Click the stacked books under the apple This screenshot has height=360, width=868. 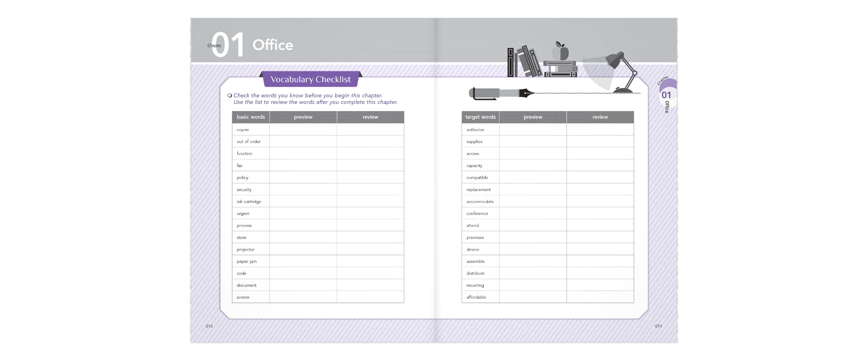[x=561, y=69]
